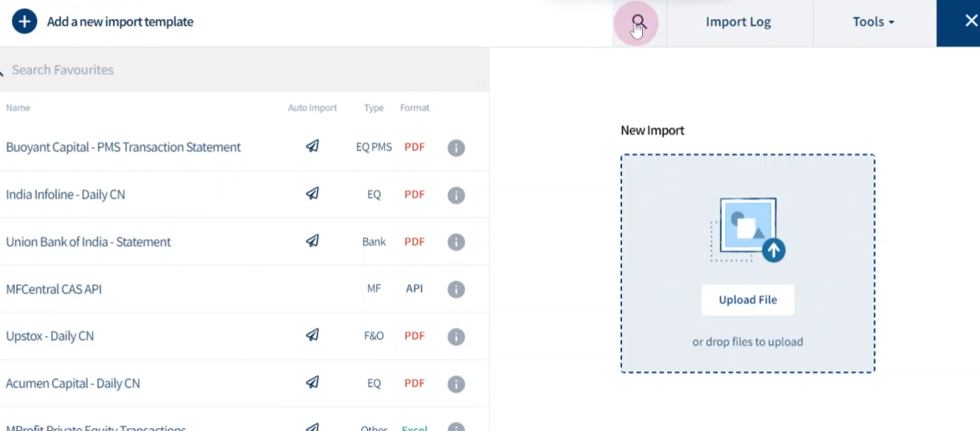The height and width of the screenshot is (431, 980).
Task: Click API format of MFCentral row
Action: pyautogui.click(x=415, y=289)
